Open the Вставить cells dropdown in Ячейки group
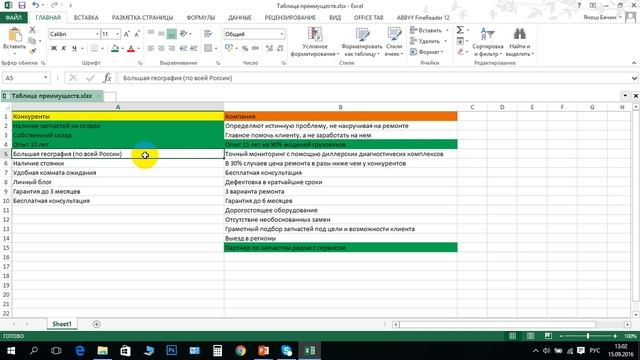Screen dimensions: 640x360 click(447, 30)
